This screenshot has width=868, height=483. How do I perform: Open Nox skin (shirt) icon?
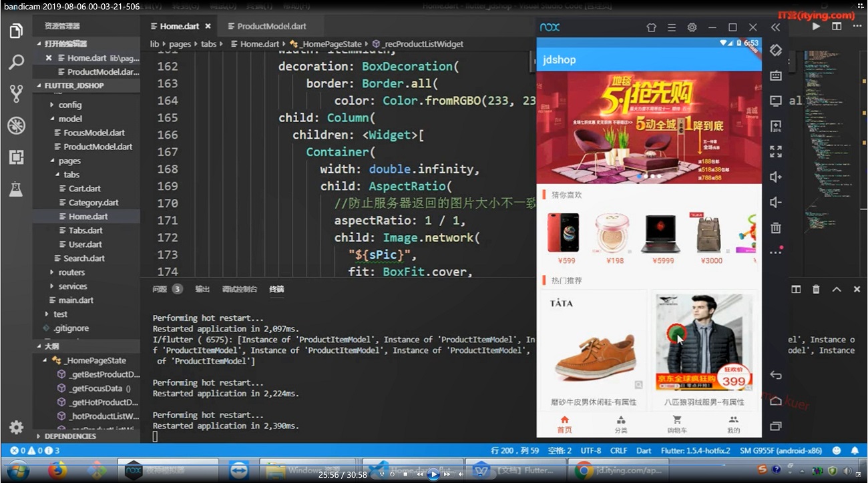point(651,27)
